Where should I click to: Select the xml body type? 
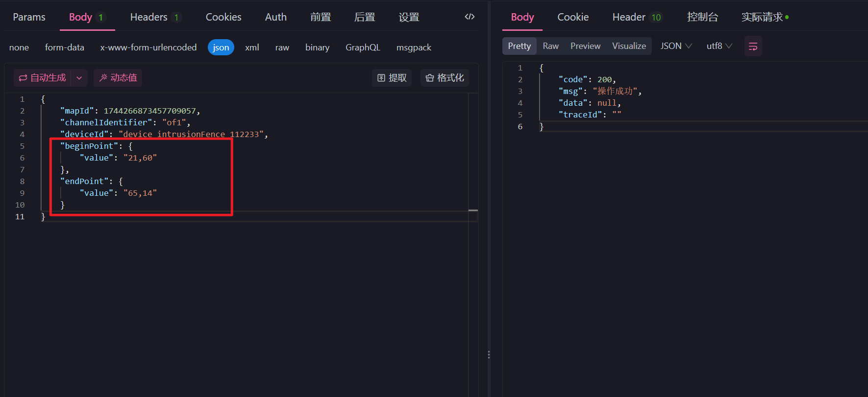tap(252, 47)
